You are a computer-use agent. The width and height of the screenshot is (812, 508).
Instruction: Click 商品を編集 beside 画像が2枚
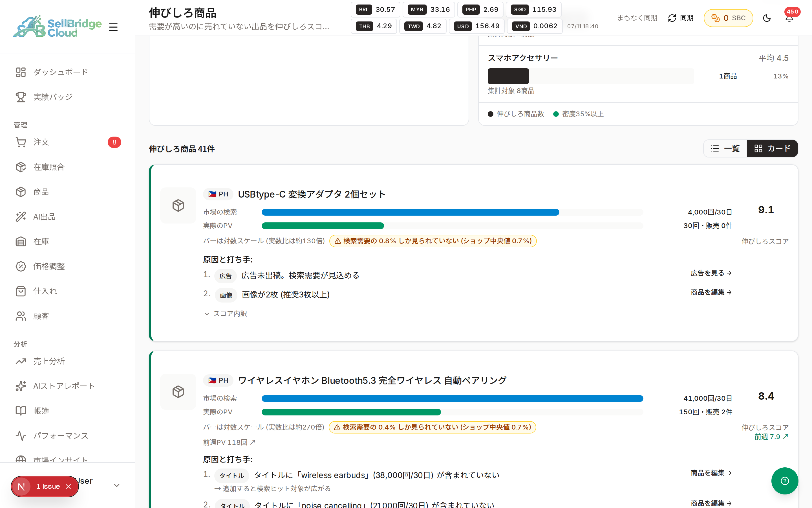click(x=711, y=292)
